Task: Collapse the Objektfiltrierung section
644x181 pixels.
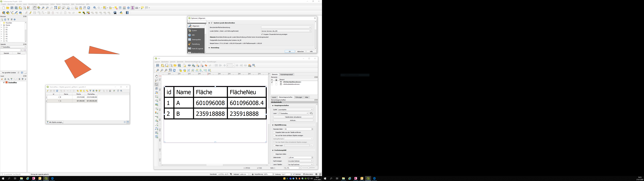Action: [273, 125]
